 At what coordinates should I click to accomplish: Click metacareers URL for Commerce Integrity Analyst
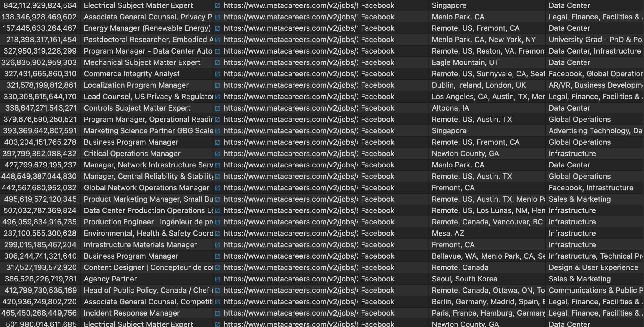(x=289, y=74)
